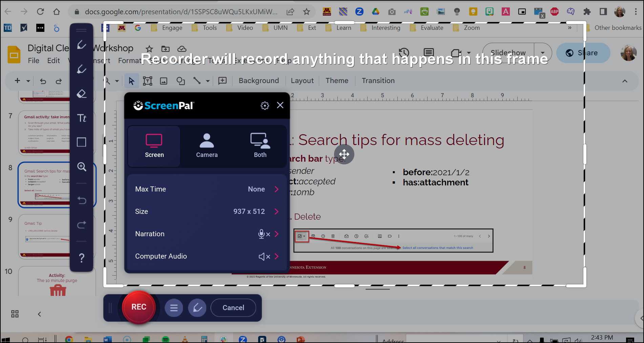Click the Layout toolbar option
This screenshot has height=343, width=644.
(302, 81)
